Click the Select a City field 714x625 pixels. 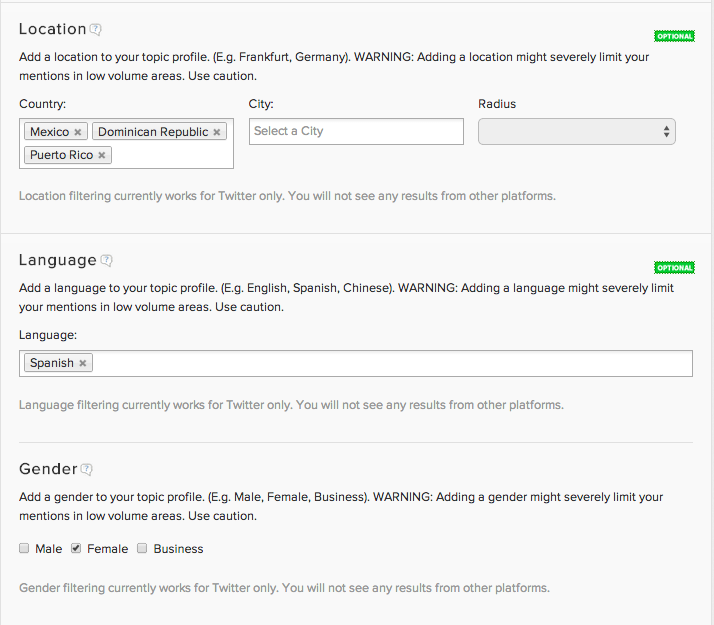click(356, 131)
